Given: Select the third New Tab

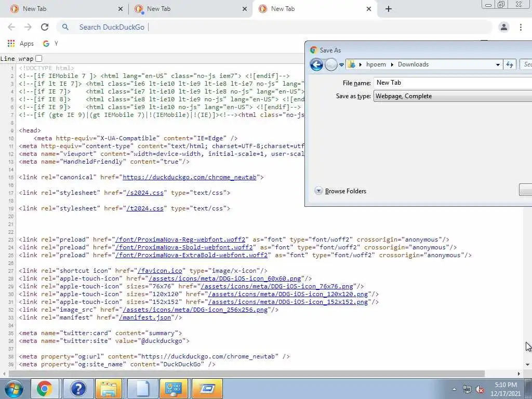Looking at the screenshot, I should click(314, 9).
